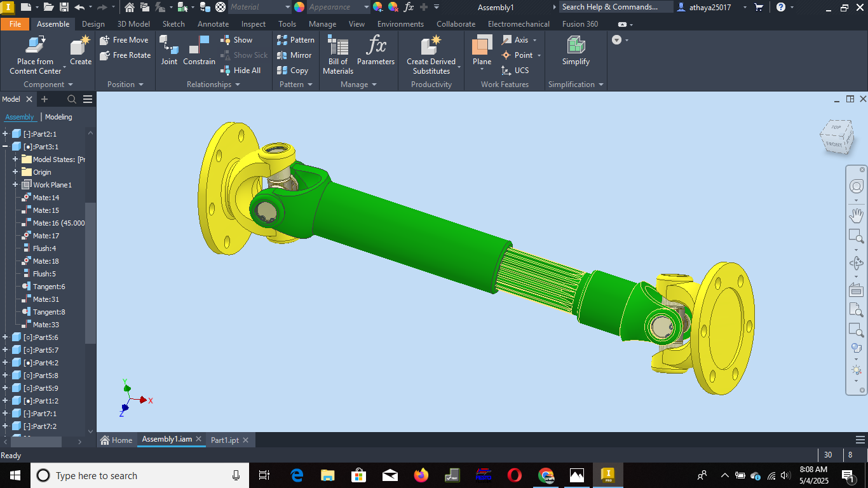Open the Appearance dropdown
This screenshot has height=488, width=868.
(366, 7)
